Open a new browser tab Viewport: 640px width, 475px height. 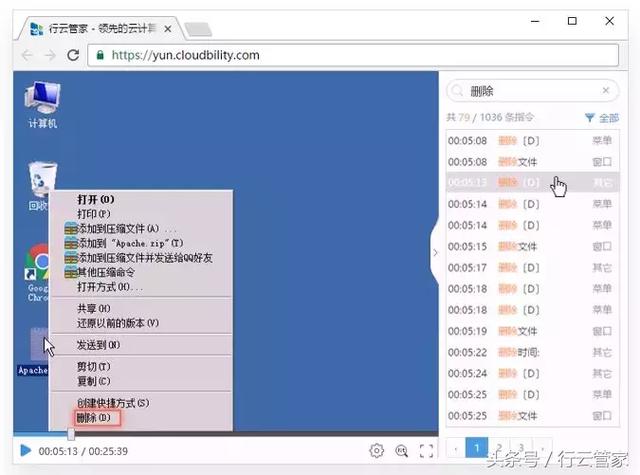click(x=198, y=29)
